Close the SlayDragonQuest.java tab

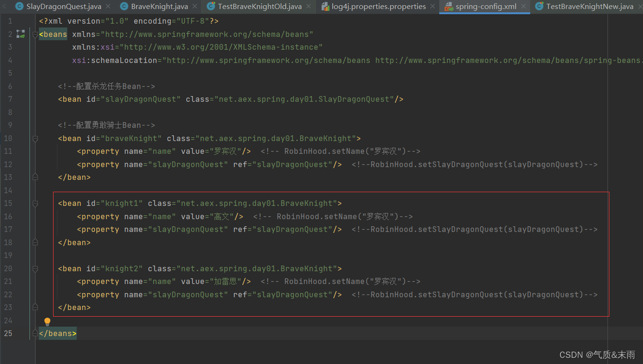pos(108,7)
